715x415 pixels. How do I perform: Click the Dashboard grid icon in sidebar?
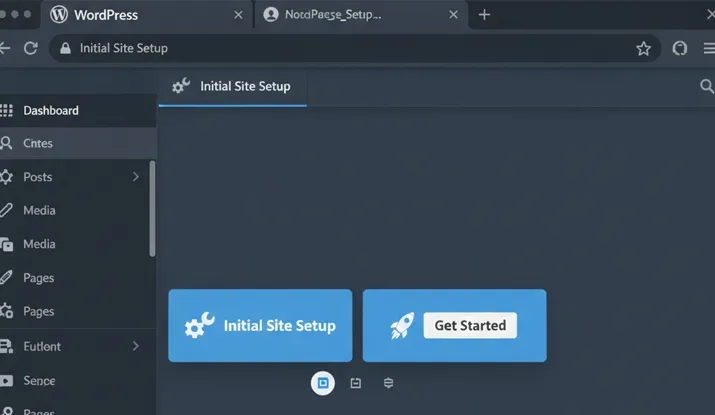[7, 110]
